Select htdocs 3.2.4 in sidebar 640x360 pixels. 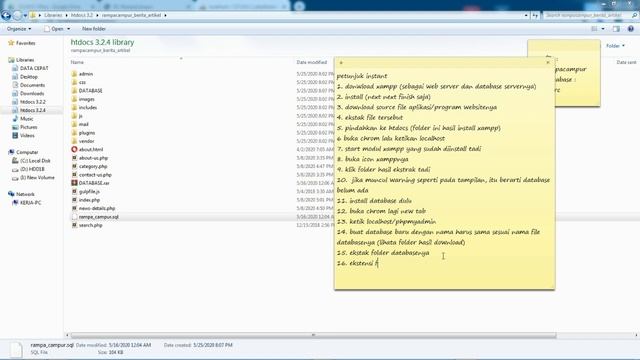(33, 110)
